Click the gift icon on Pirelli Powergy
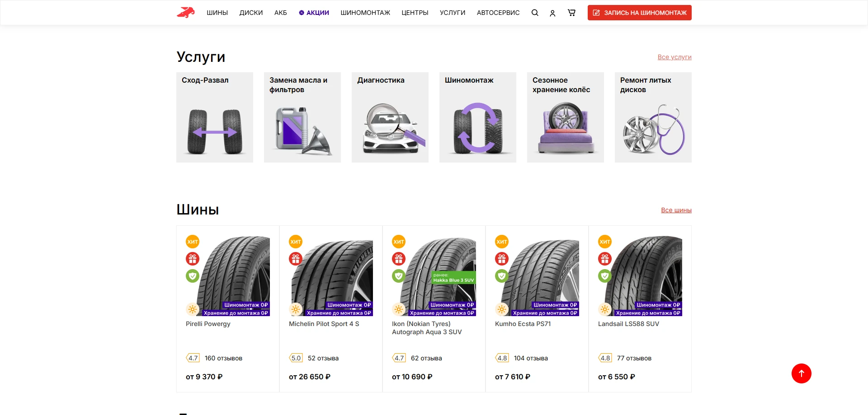The height and width of the screenshot is (415, 868). pos(193,259)
